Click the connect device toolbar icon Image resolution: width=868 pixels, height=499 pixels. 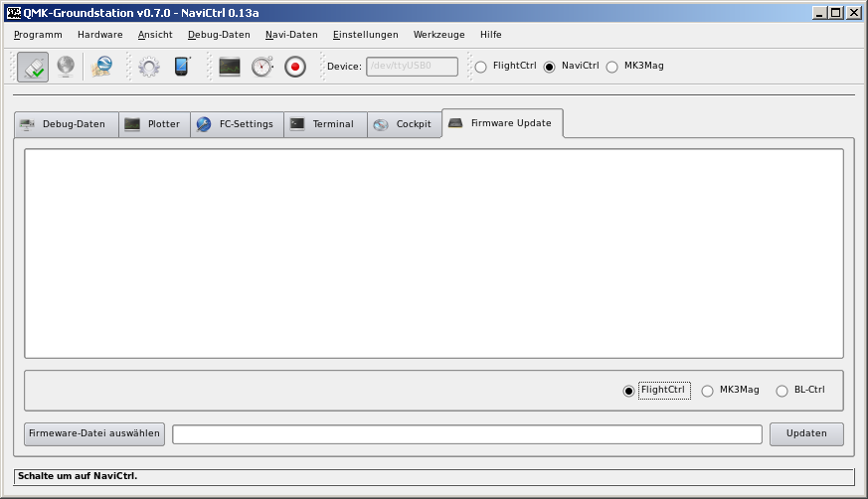click(x=33, y=67)
